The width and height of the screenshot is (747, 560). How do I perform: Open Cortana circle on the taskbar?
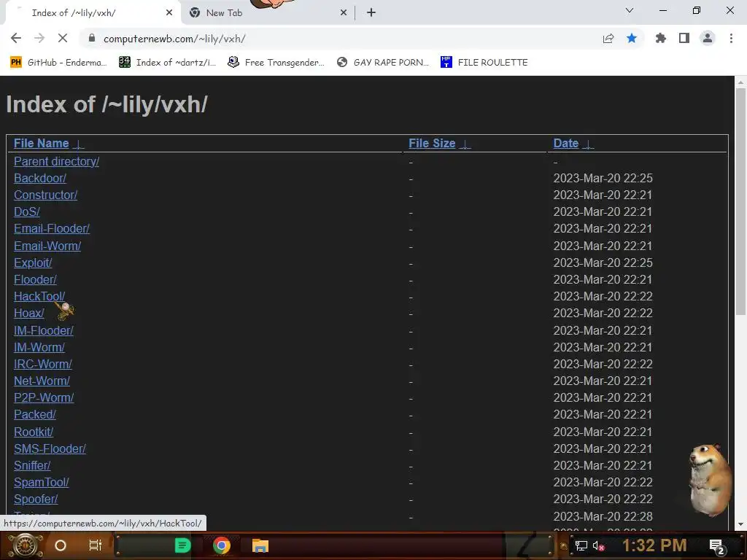tap(61, 545)
